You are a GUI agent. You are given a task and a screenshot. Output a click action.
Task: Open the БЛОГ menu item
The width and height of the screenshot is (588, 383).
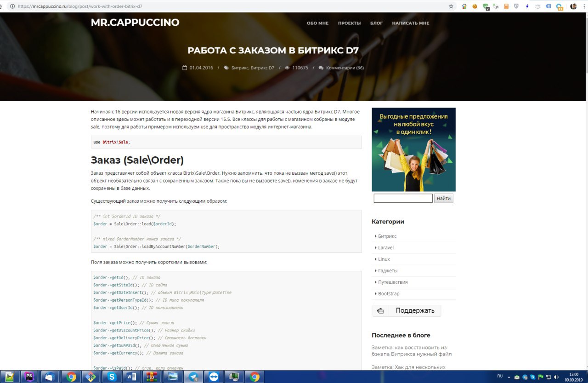[376, 23]
